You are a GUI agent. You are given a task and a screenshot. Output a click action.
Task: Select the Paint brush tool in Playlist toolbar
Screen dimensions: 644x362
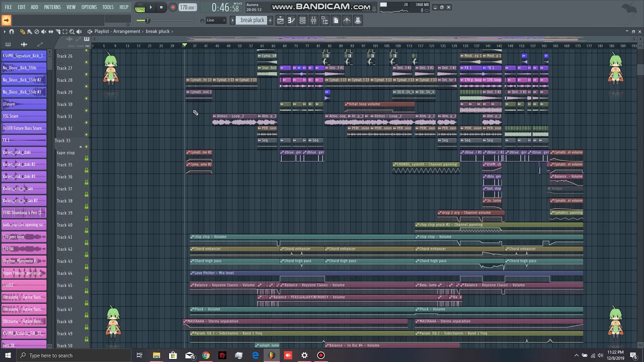(x=29, y=31)
